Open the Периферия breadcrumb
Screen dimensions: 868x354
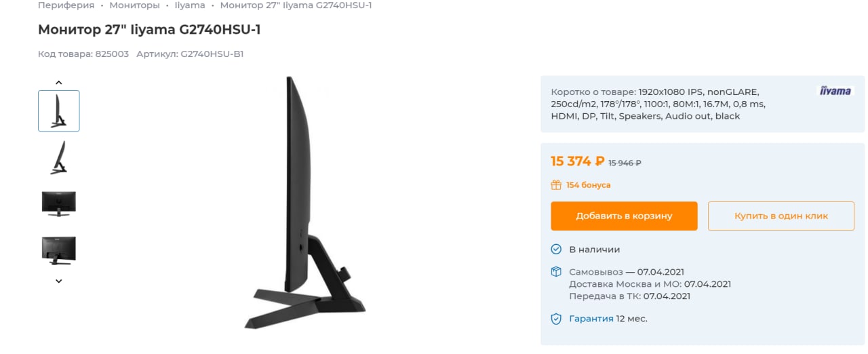tap(66, 5)
